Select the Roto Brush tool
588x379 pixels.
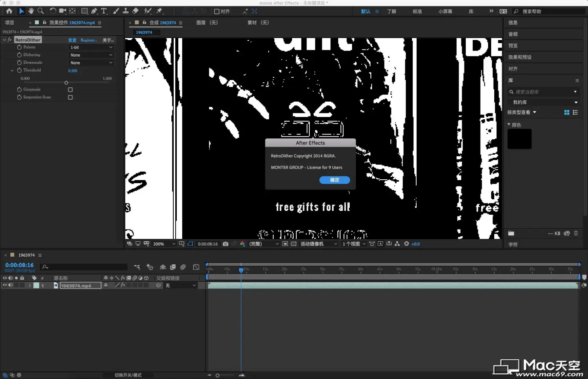coord(147,11)
